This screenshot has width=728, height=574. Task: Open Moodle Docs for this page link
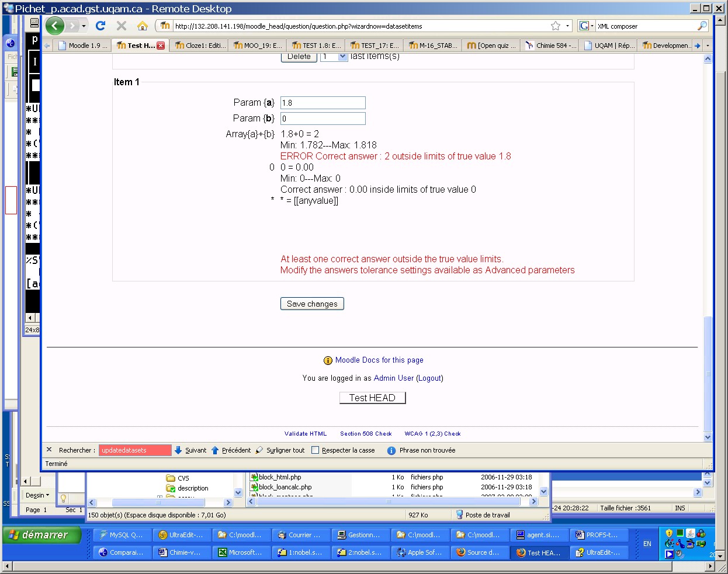(x=379, y=360)
